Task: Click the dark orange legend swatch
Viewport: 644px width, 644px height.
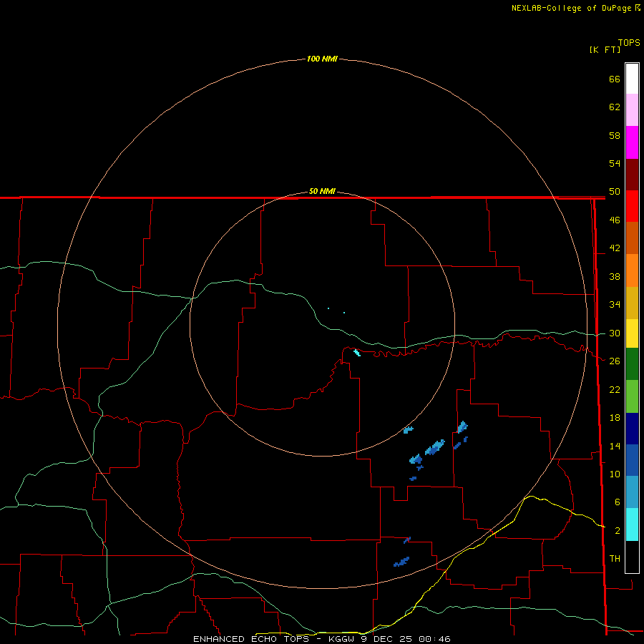Action: 632,238
